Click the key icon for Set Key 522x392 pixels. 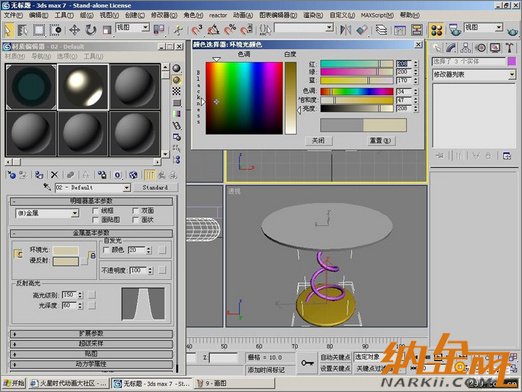[x=307, y=363]
